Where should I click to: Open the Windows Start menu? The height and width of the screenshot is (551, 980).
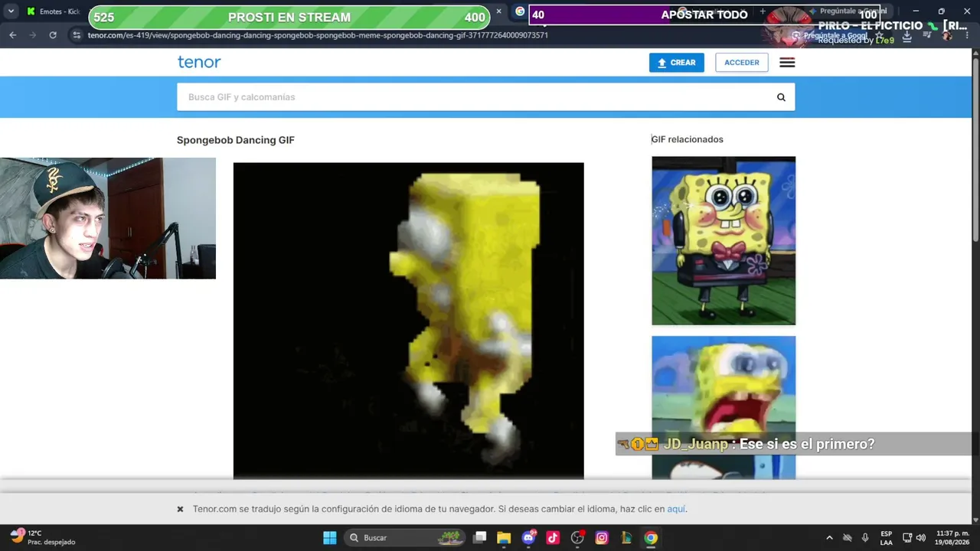pyautogui.click(x=330, y=538)
